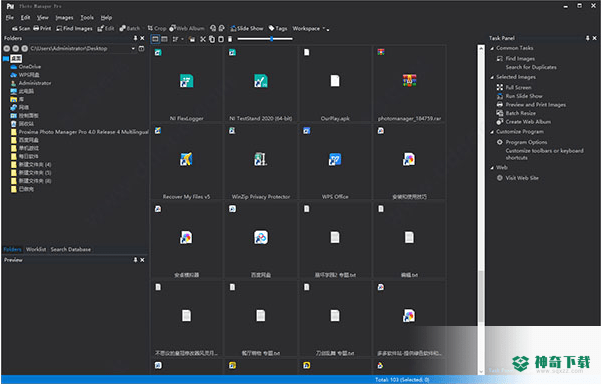Switch to thumbnail view mode icon
The width and height of the screenshot is (602, 385).
[155, 39]
